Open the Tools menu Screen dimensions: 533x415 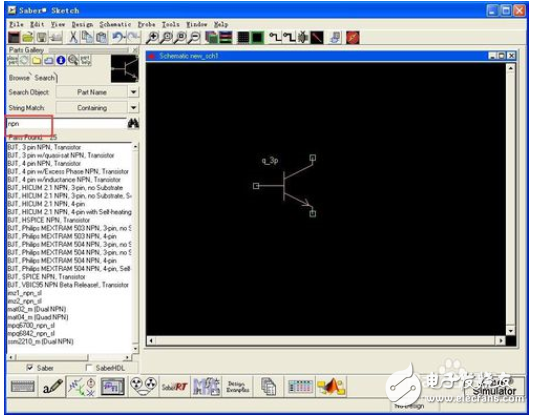[x=171, y=24]
